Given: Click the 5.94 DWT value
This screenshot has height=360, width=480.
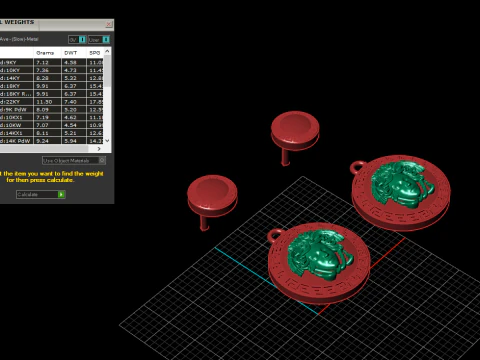Looking at the screenshot, I should (x=70, y=141).
